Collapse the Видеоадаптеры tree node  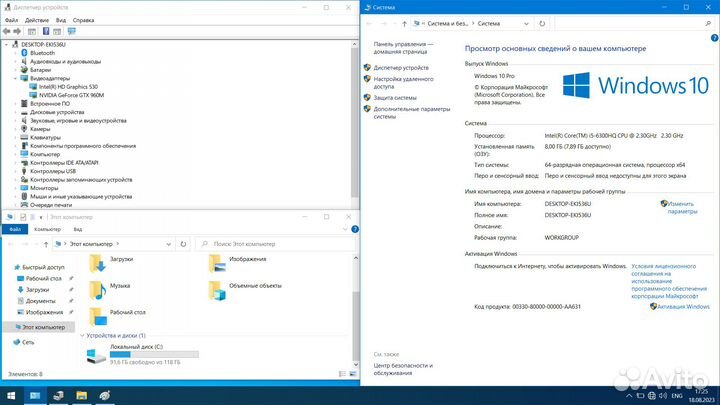tap(15, 79)
